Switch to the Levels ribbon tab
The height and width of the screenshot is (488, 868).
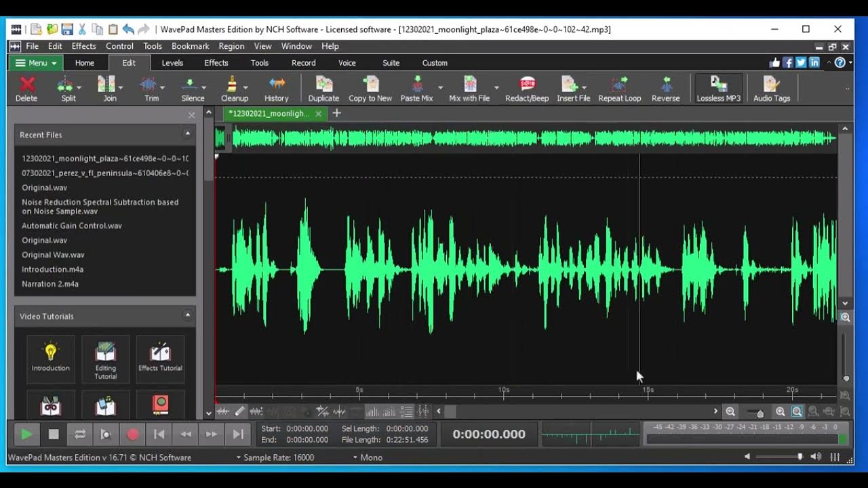click(172, 63)
